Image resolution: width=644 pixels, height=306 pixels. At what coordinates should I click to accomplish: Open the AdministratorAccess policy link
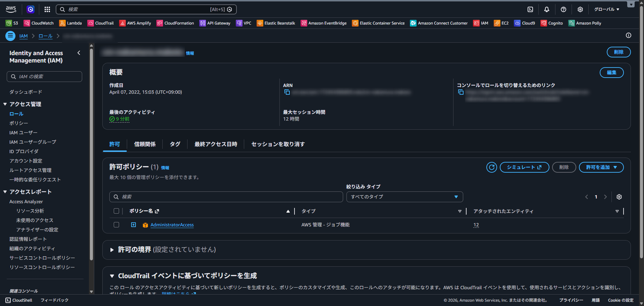point(172,225)
